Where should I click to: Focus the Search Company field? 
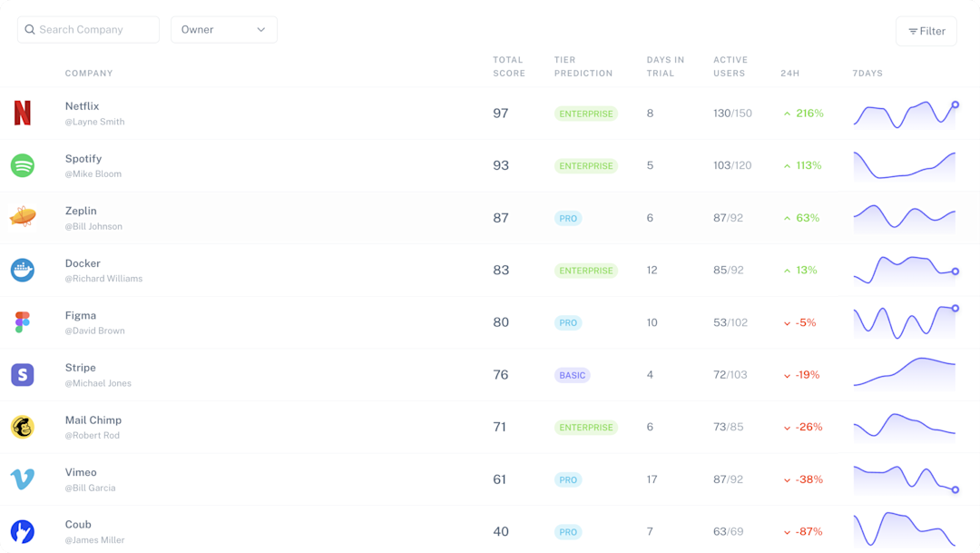(x=88, y=29)
